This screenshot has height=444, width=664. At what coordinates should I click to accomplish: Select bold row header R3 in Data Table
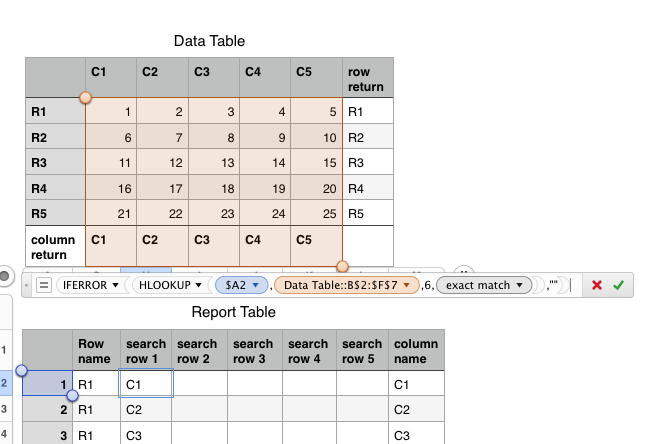pyautogui.click(x=55, y=162)
